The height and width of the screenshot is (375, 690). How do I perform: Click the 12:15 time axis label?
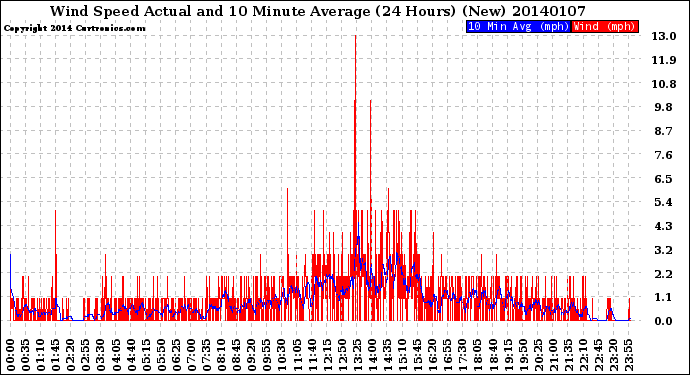pos(327,355)
